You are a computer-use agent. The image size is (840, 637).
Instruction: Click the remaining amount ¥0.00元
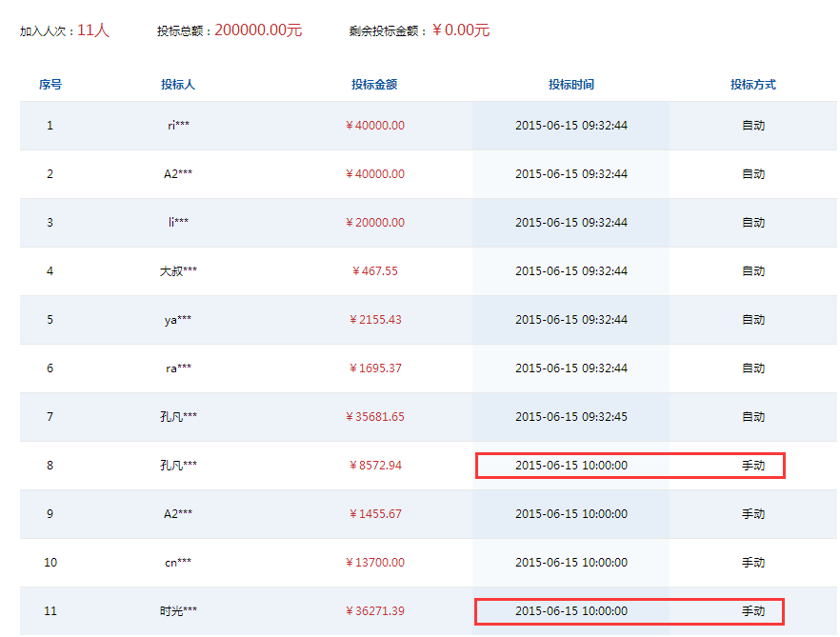pos(461,30)
